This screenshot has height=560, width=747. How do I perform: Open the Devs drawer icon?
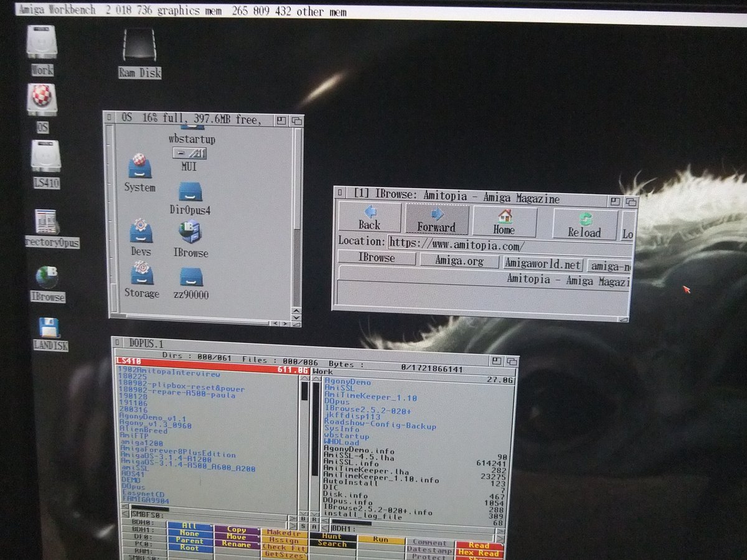tap(141, 230)
